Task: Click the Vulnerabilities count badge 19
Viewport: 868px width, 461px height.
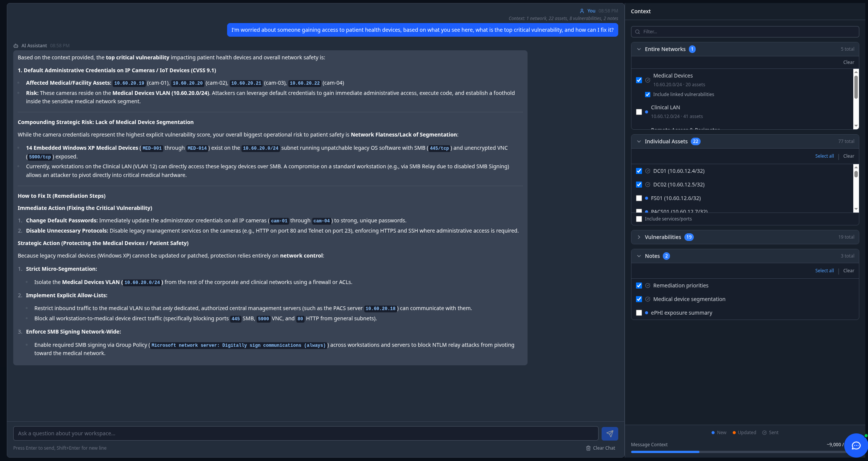Action: coord(689,237)
